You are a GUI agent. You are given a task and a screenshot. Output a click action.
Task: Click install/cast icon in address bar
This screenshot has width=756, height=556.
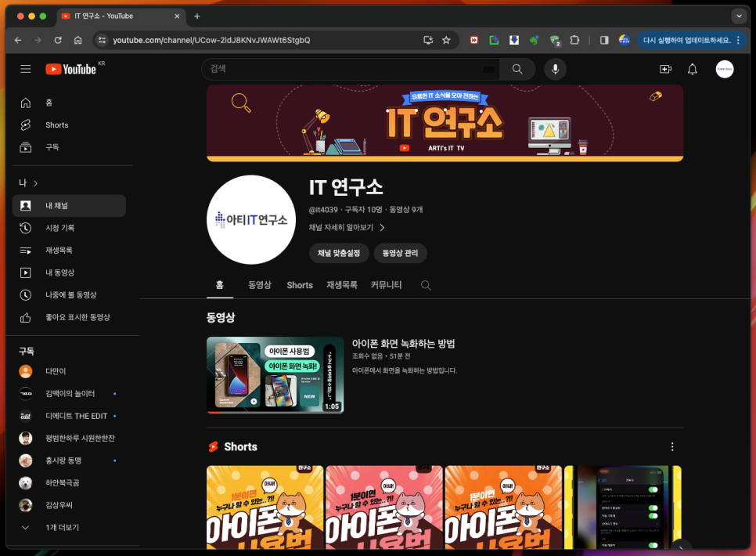coord(428,40)
